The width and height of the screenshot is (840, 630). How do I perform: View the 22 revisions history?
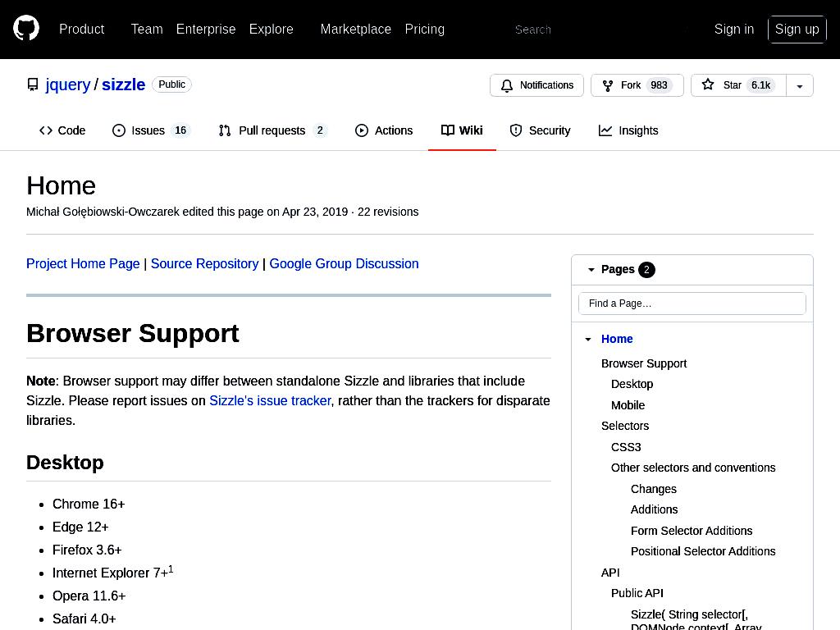388,212
